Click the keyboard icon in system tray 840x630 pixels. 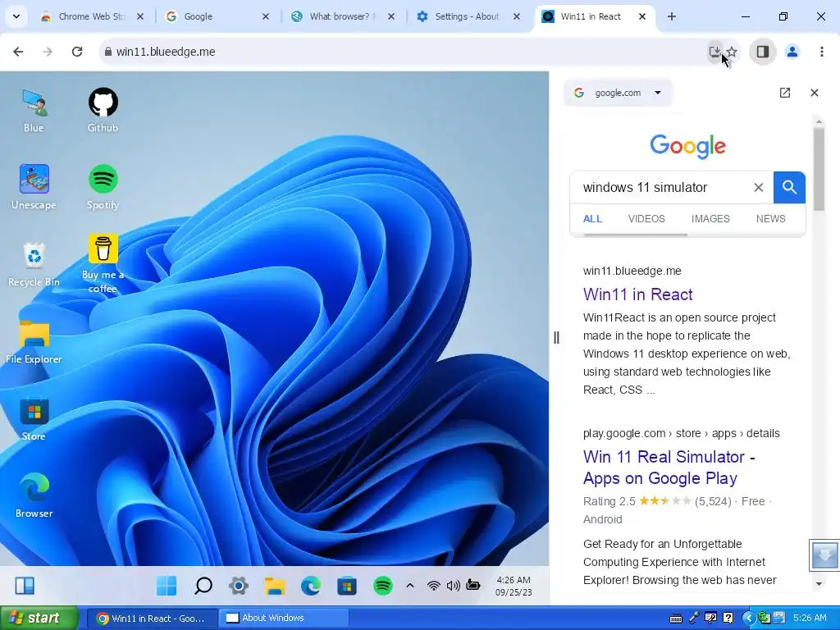click(x=676, y=619)
